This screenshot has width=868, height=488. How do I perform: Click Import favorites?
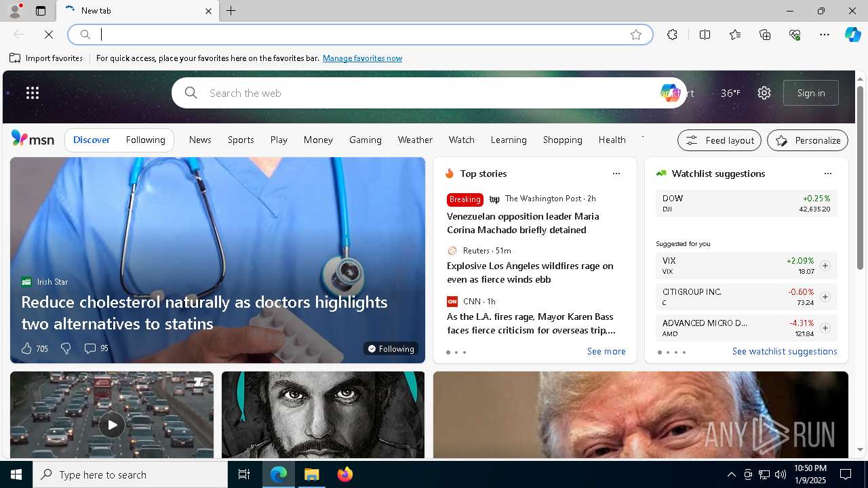[x=46, y=58]
